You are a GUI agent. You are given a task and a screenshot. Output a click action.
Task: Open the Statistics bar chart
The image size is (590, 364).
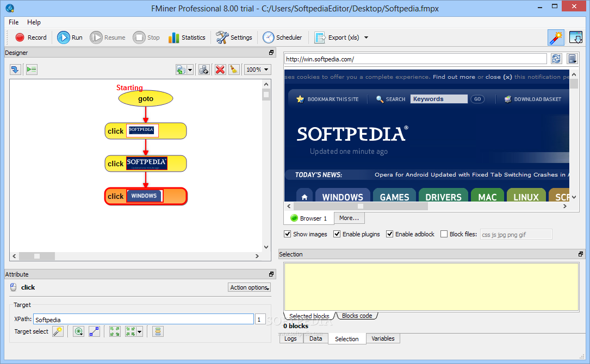[x=173, y=37]
